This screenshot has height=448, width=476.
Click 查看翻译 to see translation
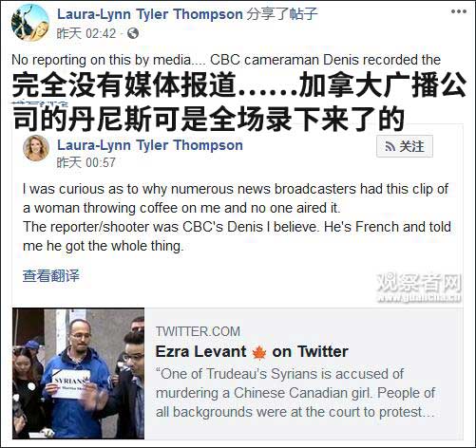50,275
